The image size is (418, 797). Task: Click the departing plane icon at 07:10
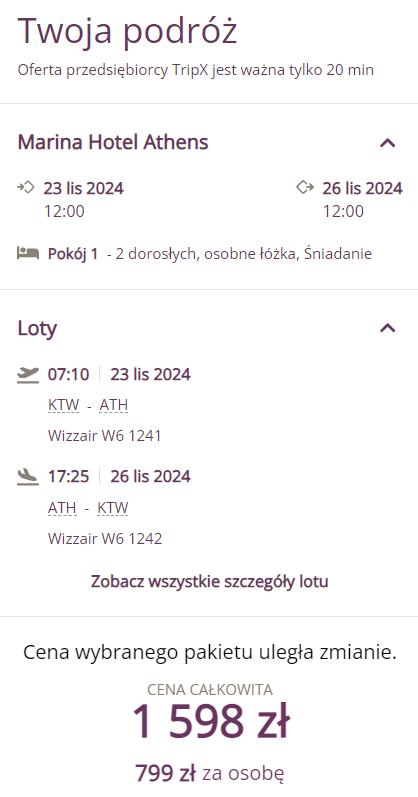coord(28,375)
